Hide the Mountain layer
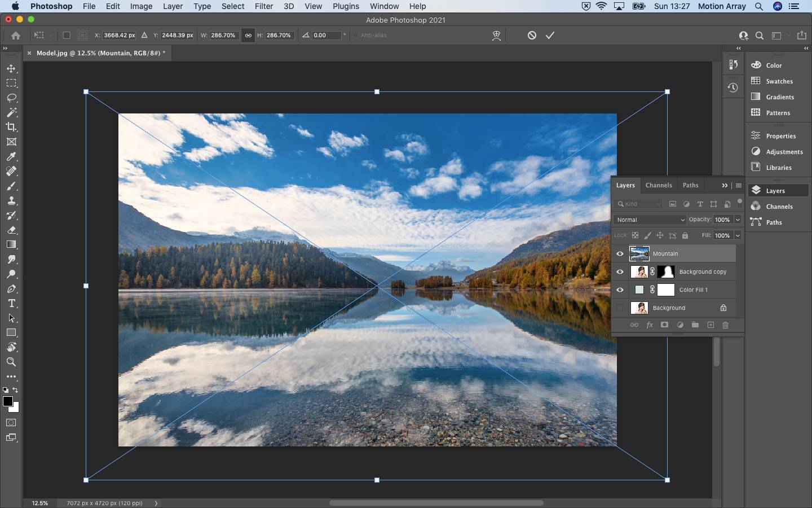The height and width of the screenshot is (508, 812). point(620,254)
